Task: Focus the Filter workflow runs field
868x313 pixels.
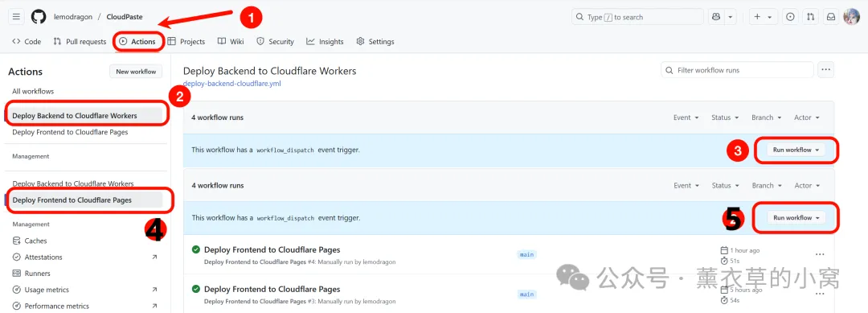Action: [737, 70]
